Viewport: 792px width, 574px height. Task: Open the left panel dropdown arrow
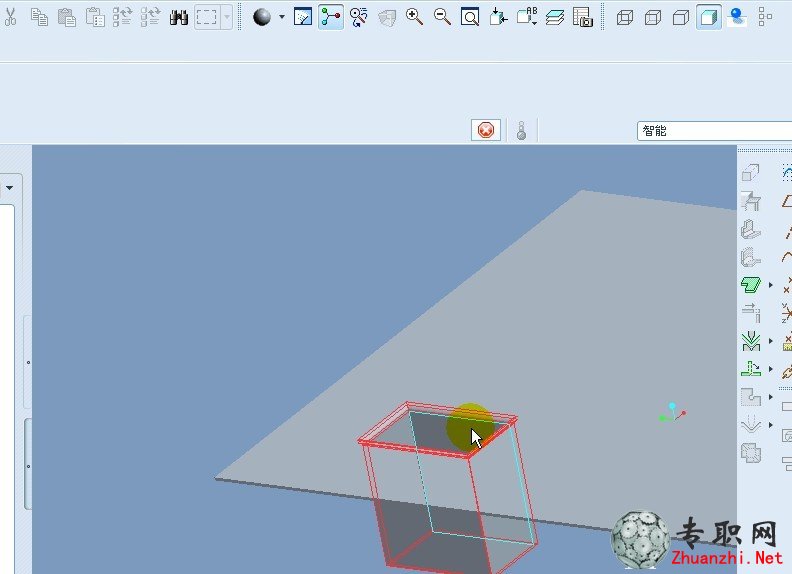9,188
